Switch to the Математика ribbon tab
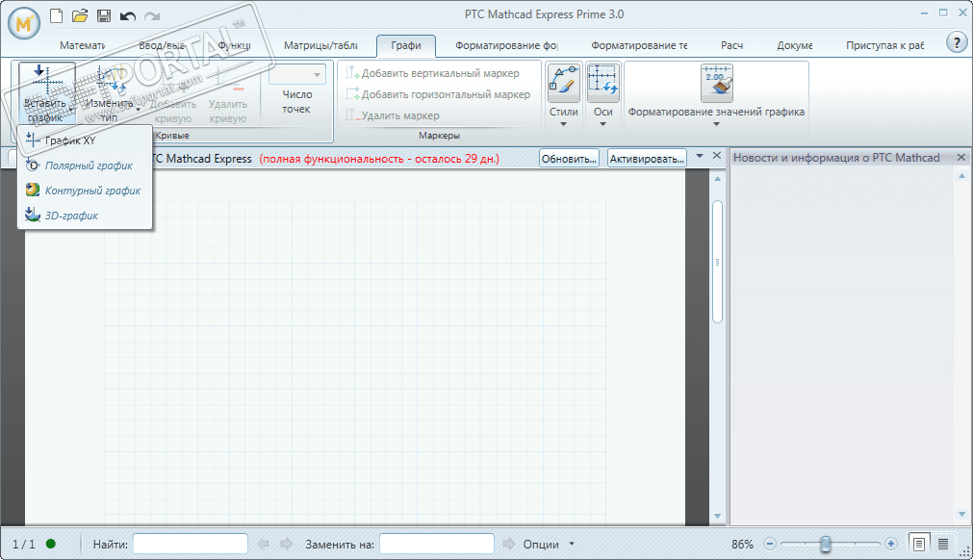973x560 pixels. coord(83,45)
